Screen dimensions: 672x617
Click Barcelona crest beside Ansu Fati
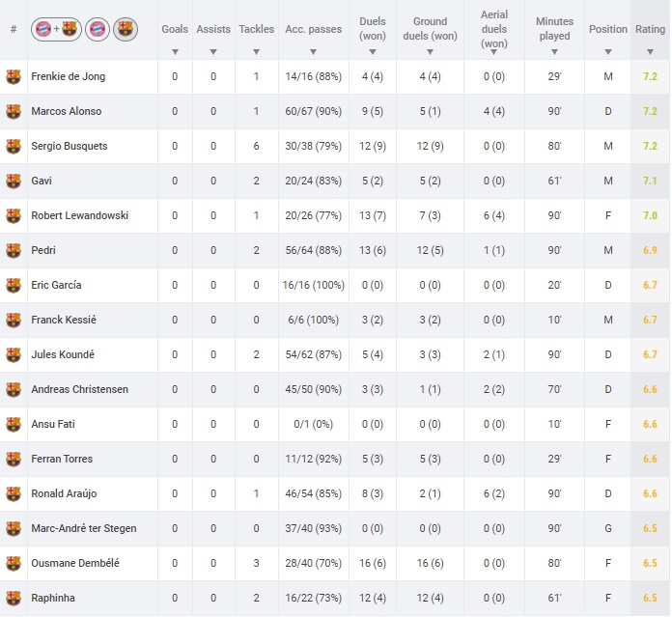click(x=14, y=424)
